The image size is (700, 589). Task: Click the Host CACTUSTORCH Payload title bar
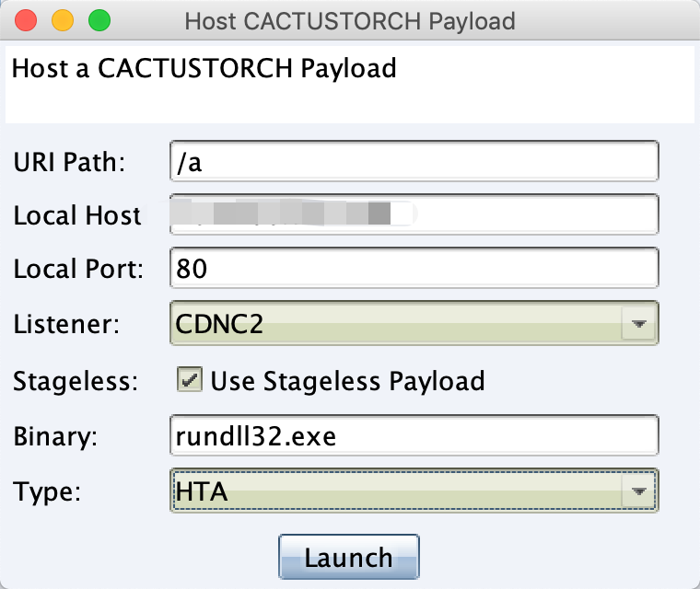(x=350, y=20)
